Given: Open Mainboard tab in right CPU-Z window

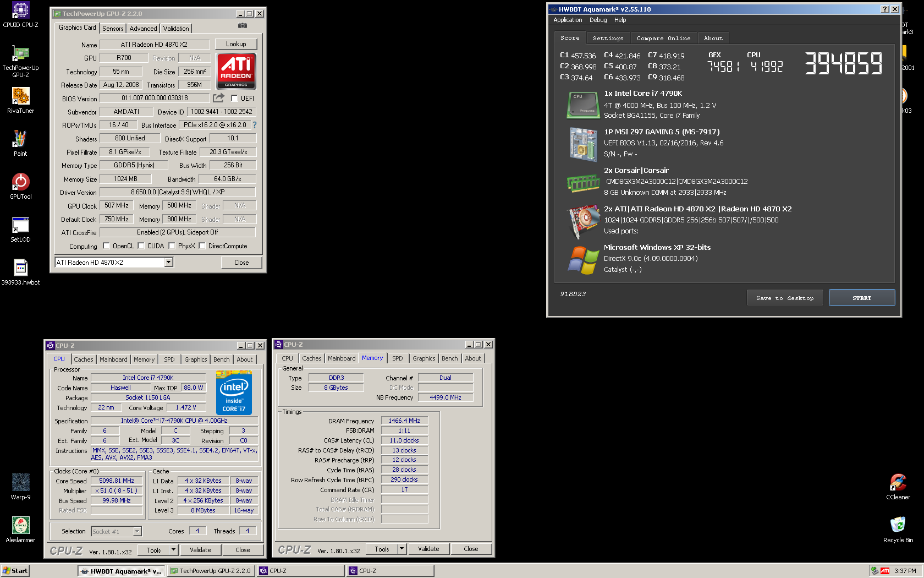Looking at the screenshot, I should click(342, 358).
